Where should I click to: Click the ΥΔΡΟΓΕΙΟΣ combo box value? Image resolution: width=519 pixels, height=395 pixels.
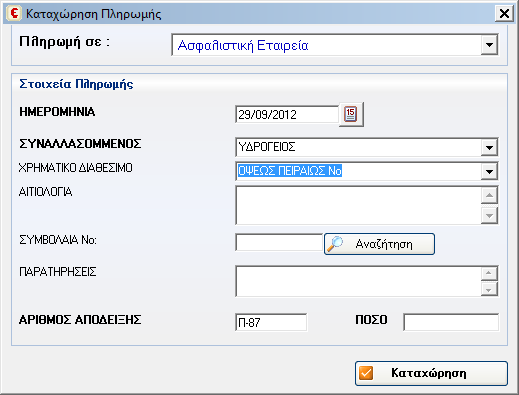click(267, 147)
